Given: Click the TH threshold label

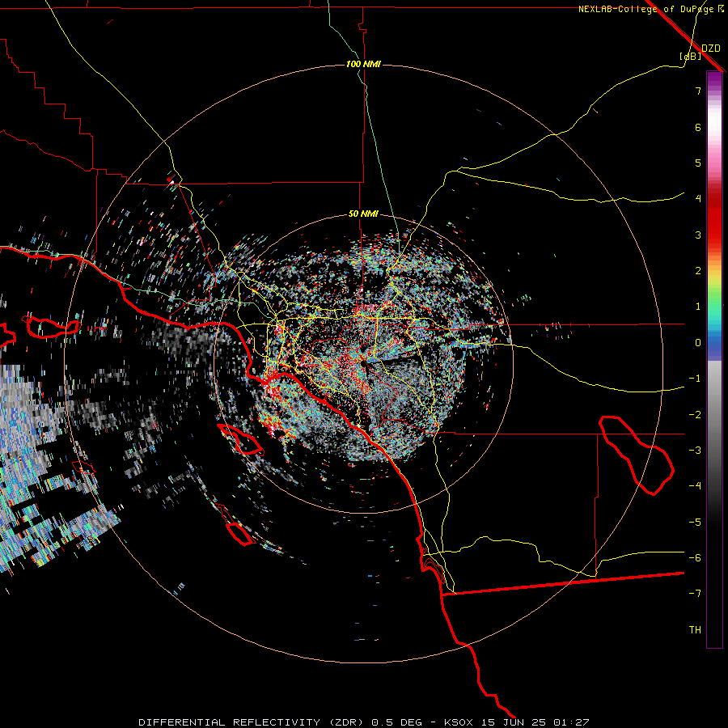Looking at the screenshot, I should point(695,630).
